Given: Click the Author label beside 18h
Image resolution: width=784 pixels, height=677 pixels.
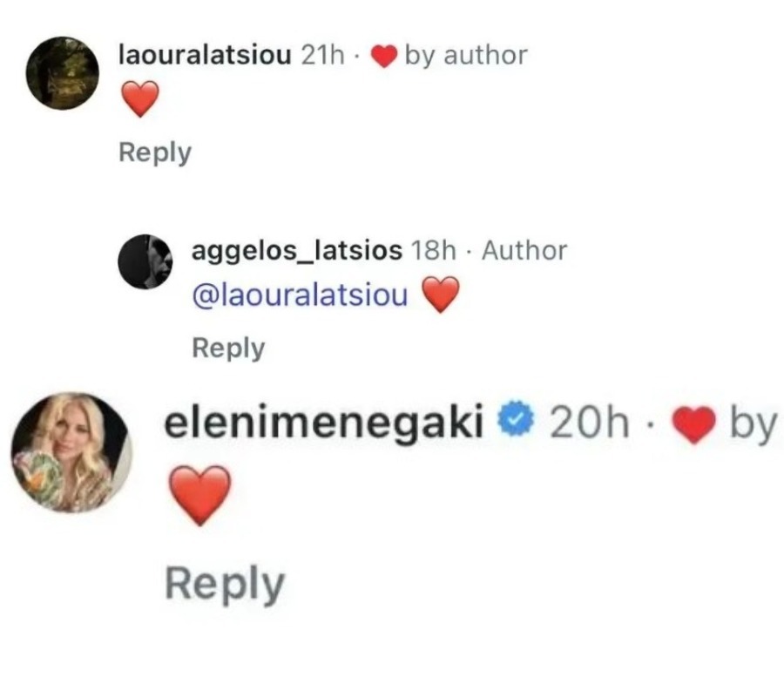Looking at the screenshot, I should [x=524, y=251].
